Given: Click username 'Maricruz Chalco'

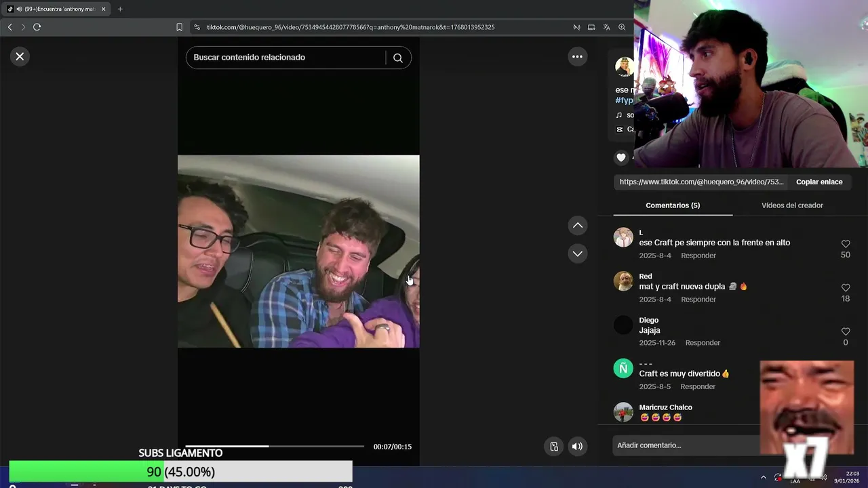Looking at the screenshot, I should pyautogui.click(x=665, y=407).
